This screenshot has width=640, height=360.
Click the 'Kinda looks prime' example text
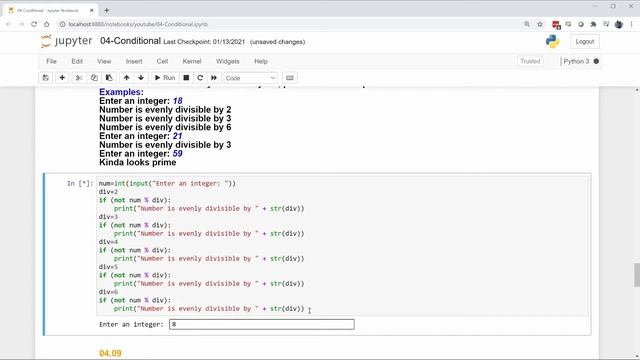(x=138, y=162)
